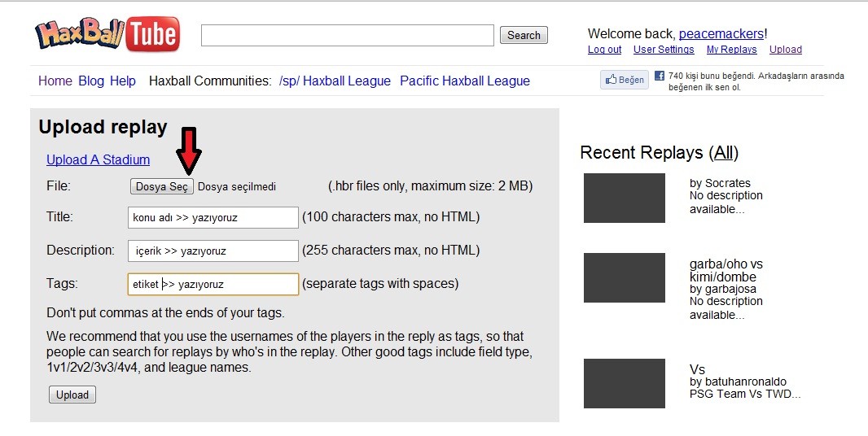868x436 pixels.
Task: Open the Help navigation item
Action: click(x=123, y=81)
